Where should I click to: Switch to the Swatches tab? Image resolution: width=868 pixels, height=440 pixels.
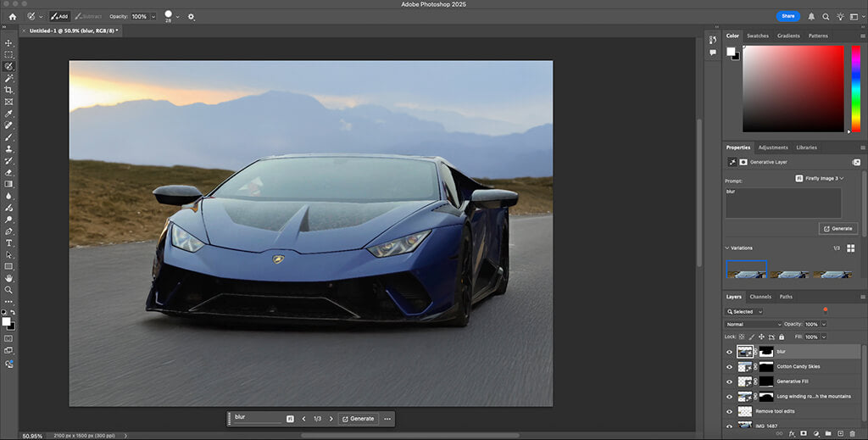(x=757, y=36)
